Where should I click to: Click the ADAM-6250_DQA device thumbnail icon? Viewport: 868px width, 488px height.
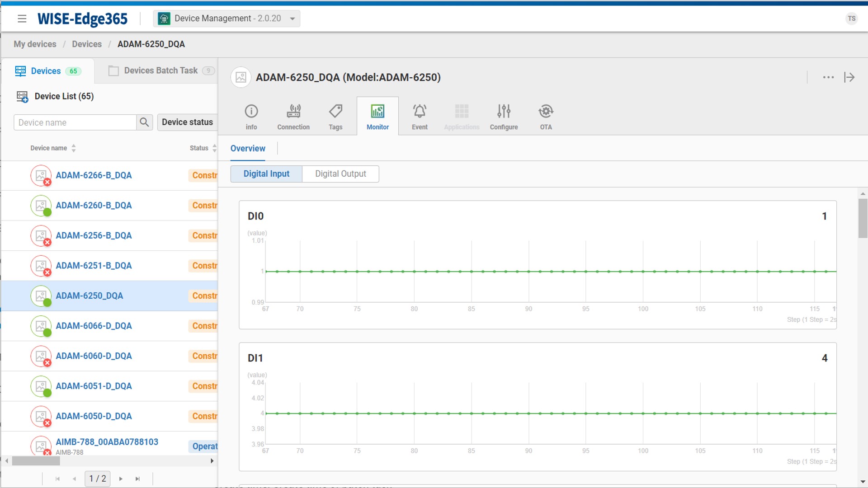(x=41, y=296)
